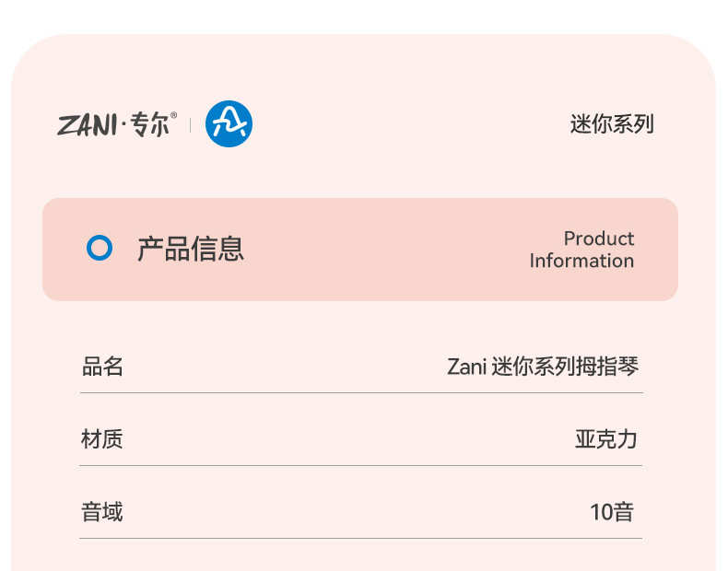Click the word Product in the banner
The width and height of the screenshot is (728, 571).
click(599, 239)
